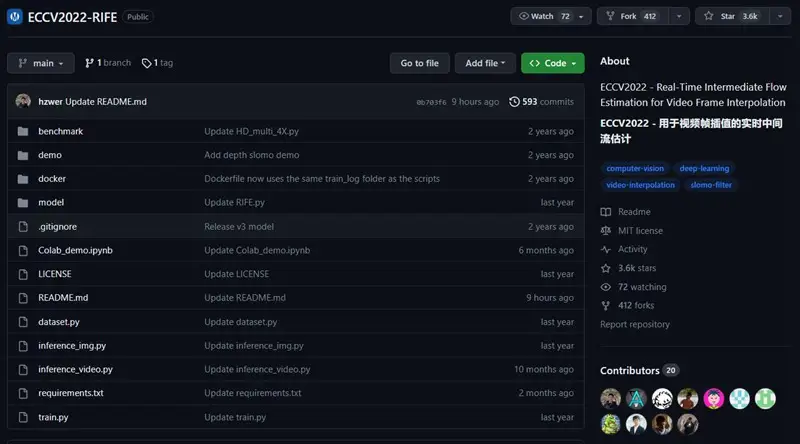The image size is (800, 444).
Task: Click the docker folder icon
Action: point(22,179)
